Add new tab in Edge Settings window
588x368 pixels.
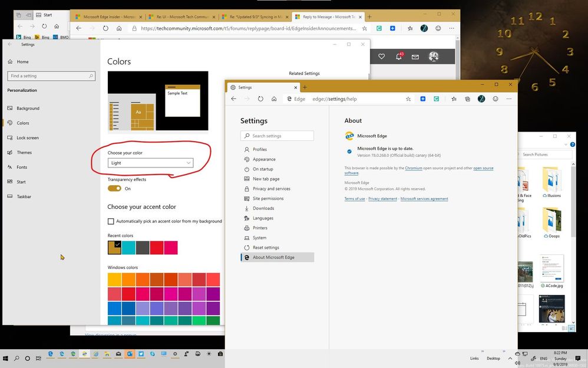click(305, 87)
